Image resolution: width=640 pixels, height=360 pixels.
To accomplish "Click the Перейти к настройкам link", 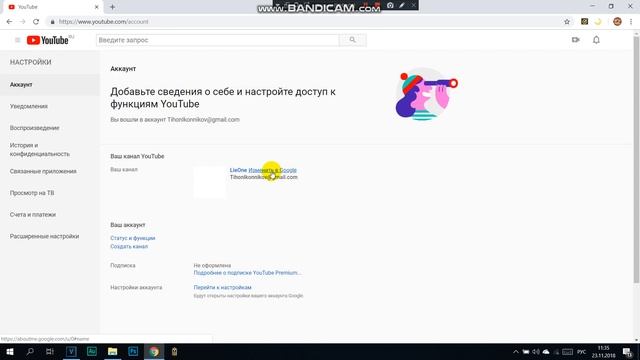I will click(x=222, y=287).
